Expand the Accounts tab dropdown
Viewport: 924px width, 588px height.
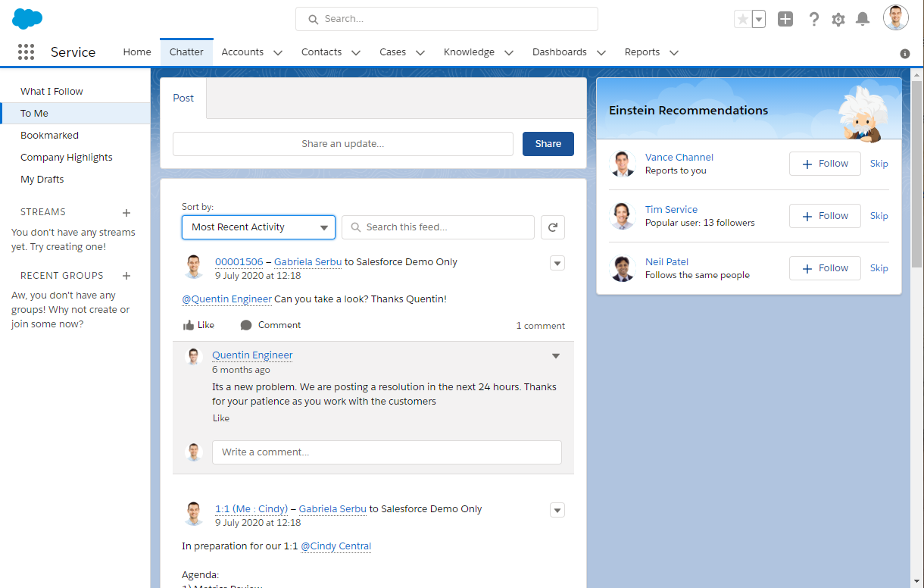click(x=277, y=52)
